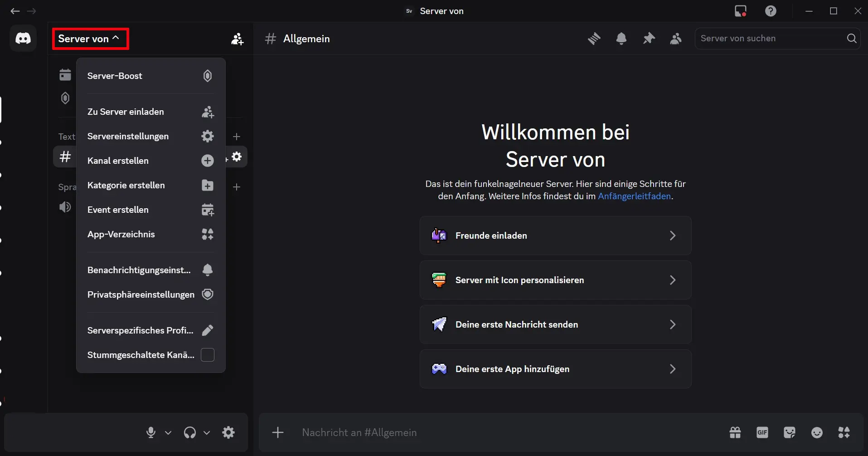
Task: Open the GIF picker
Action: pos(762,432)
